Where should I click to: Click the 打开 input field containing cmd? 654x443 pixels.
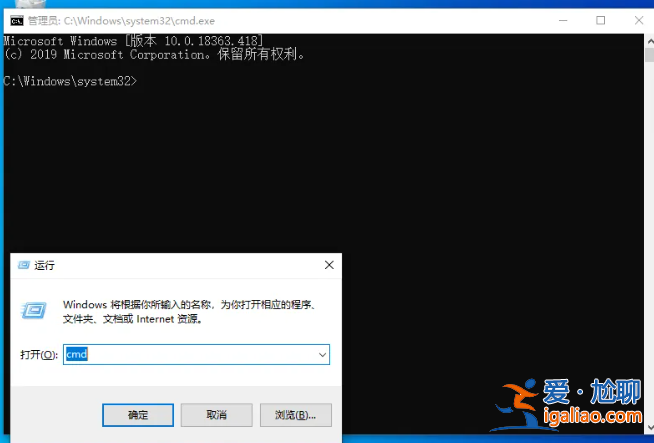pos(196,355)
